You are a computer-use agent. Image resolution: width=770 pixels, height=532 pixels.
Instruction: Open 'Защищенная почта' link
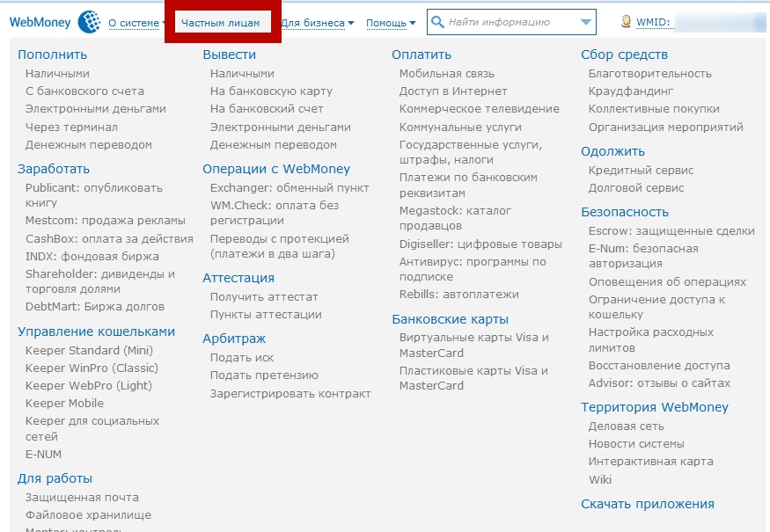pyautogui.click(x=82, y=498)
